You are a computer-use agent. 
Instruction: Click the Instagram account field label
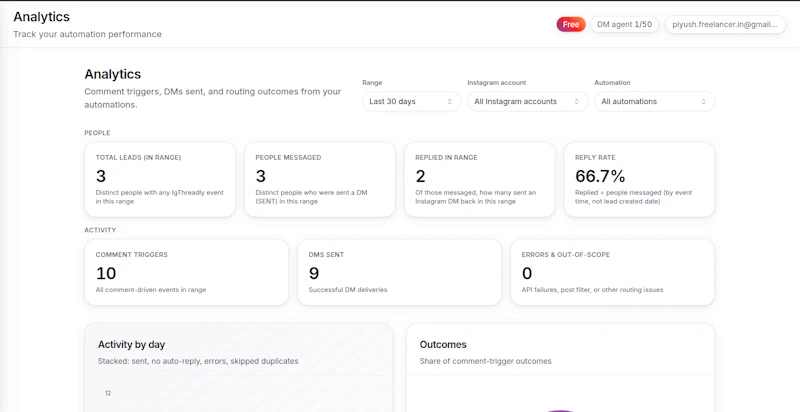pyautogui.click(x=496, y=83)
